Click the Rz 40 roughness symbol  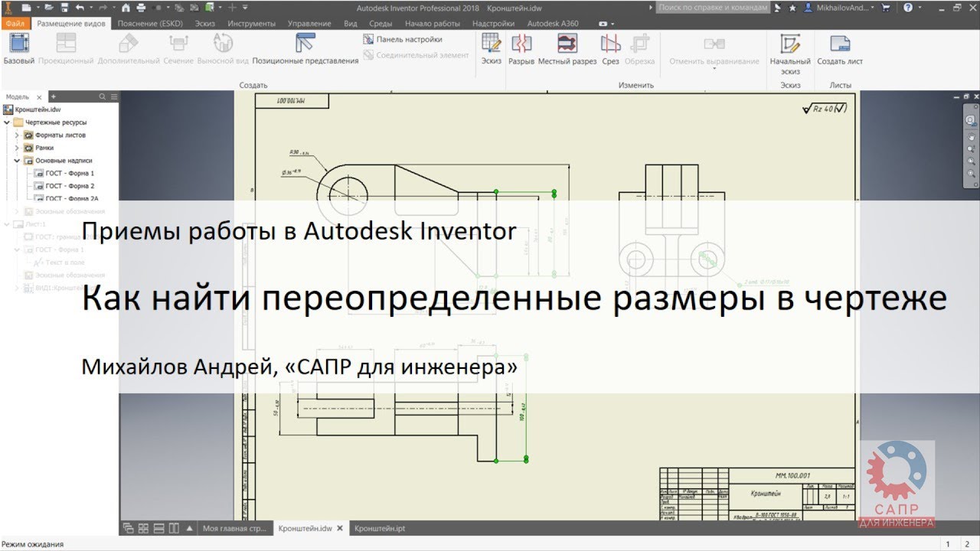825,109
